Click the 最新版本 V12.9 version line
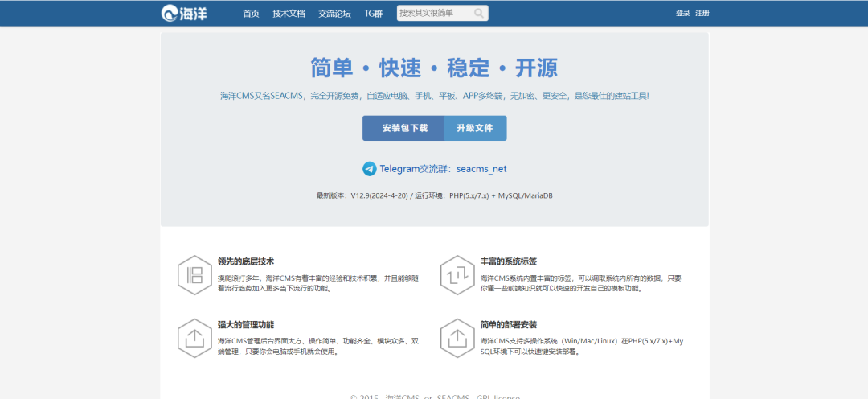 [435, 195]
